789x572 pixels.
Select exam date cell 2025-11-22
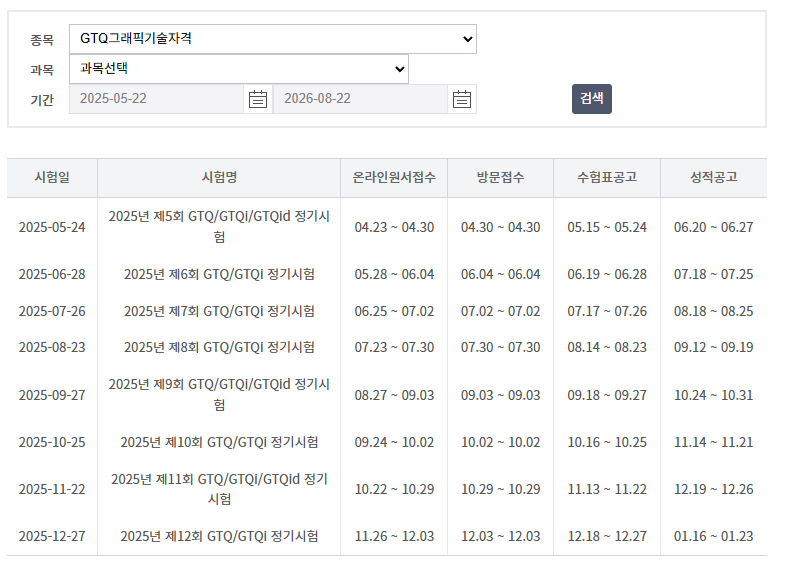[x=52, y=489]
